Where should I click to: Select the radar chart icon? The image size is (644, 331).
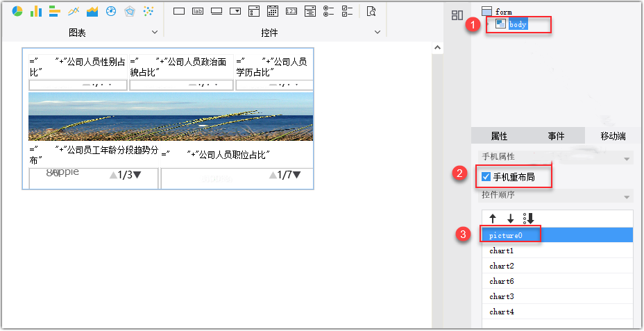tap(130, 11)
